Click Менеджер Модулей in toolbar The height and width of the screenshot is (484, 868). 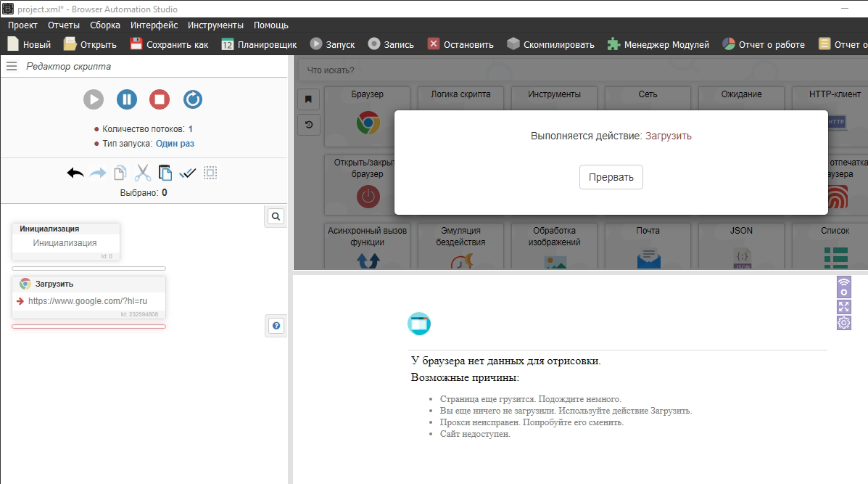tap(658, 44)
